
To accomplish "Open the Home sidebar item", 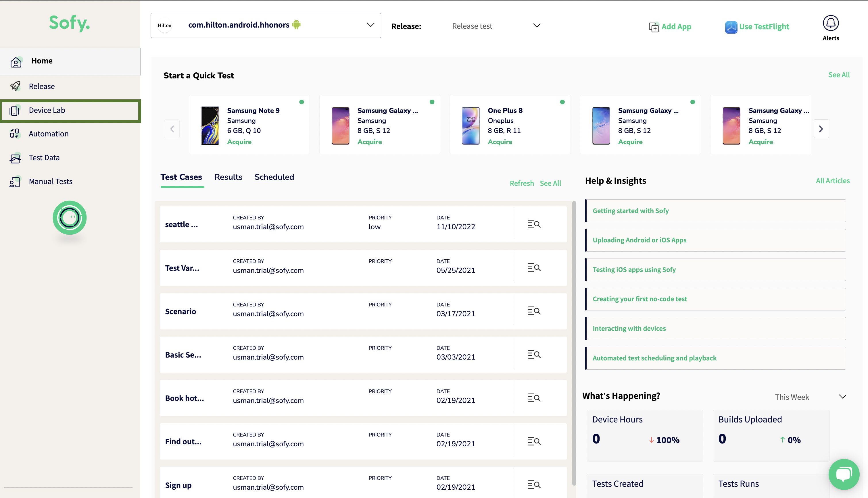I will click(x=70, y=61).
